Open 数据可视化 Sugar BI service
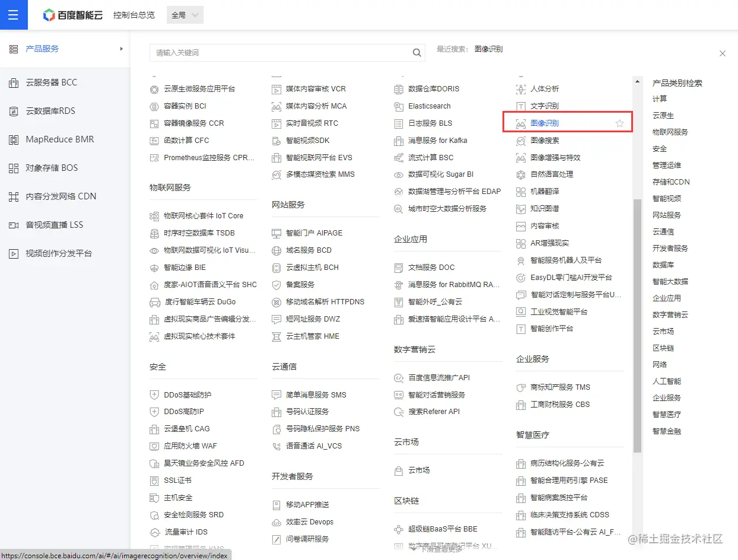Viewport: 738px width, 560px height. point(441,174)
